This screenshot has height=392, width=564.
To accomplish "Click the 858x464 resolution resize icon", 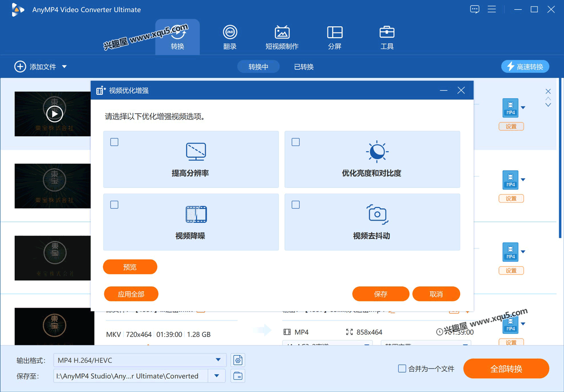I will point(349,332).
